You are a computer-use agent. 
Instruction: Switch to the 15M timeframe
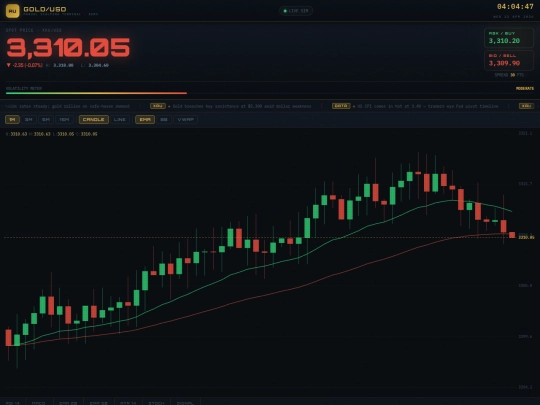click(64, 120)
